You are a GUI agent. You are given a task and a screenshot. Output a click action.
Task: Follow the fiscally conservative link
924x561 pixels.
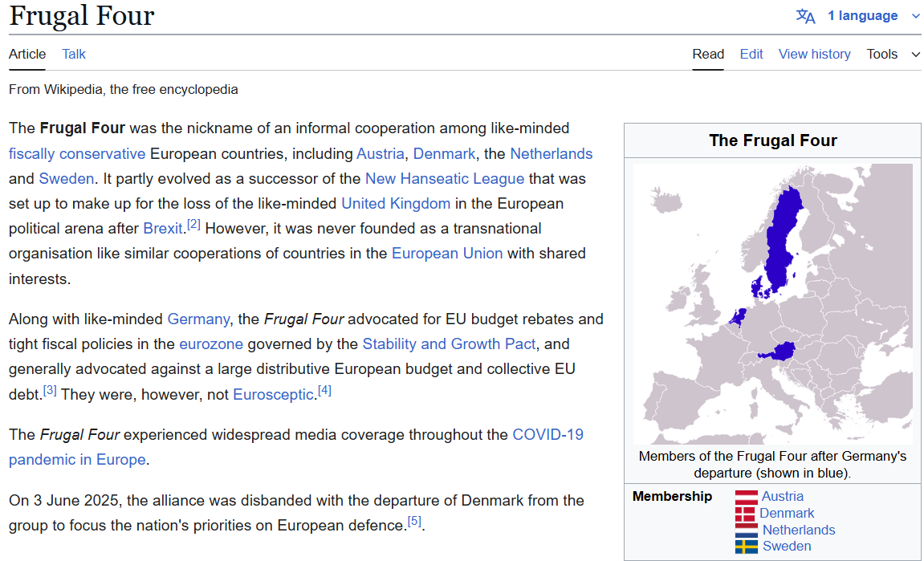(x=77, y=154)
